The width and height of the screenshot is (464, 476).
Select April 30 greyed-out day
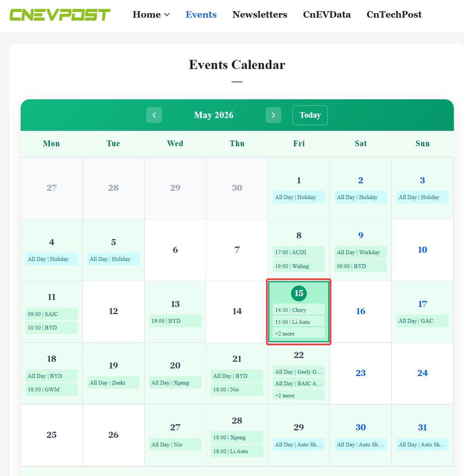click(237, 188)
